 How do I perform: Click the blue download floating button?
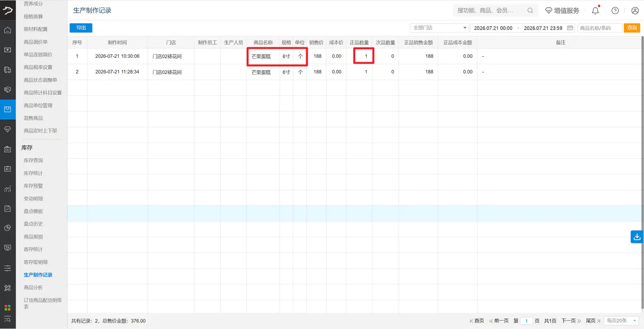click(637, 237)
